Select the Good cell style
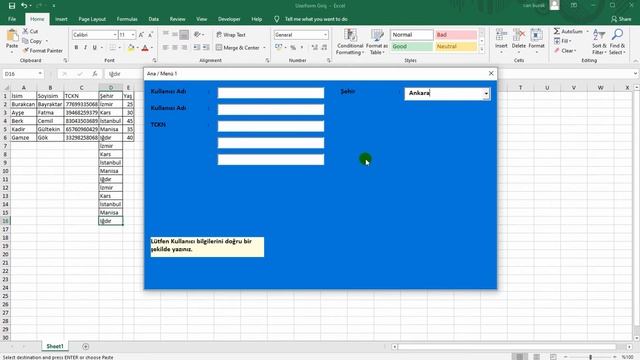Image resolution: width=640 pixels, height=360 pixels. pos(411,47)
